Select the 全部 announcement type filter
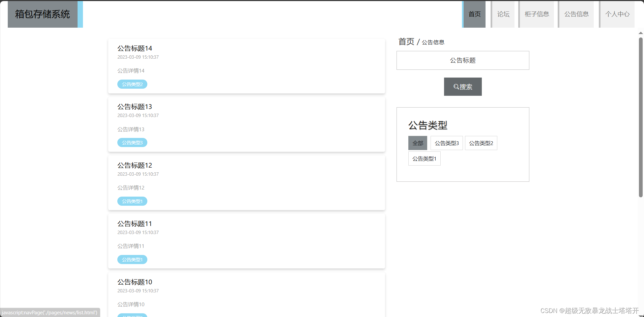644x317 pixels. pos(418,143)
